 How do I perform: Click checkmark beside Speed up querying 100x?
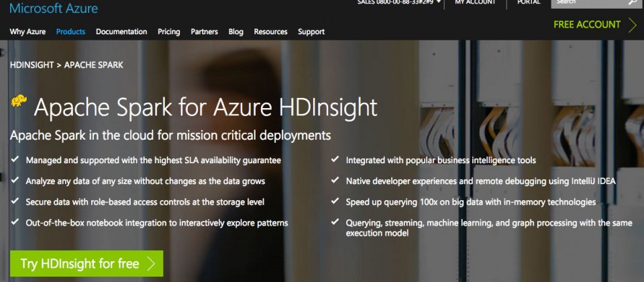[335, 201]
